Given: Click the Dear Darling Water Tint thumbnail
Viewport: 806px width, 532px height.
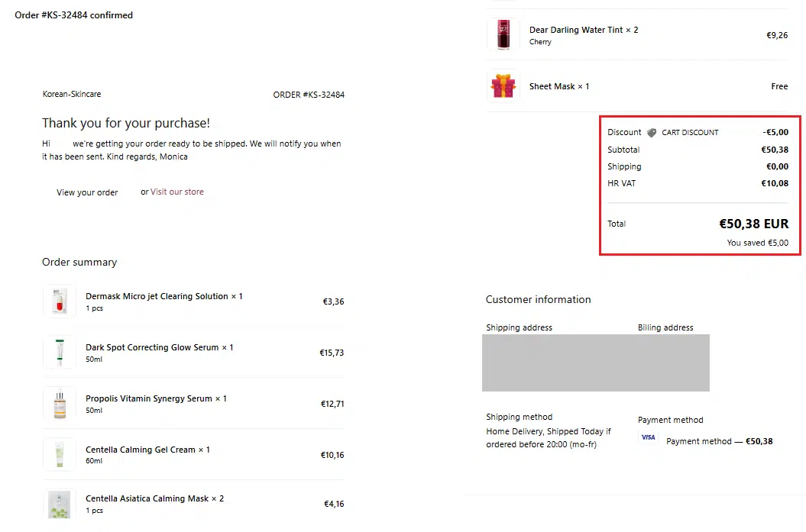Looking at the screenshot, I should tap(503, 34).
